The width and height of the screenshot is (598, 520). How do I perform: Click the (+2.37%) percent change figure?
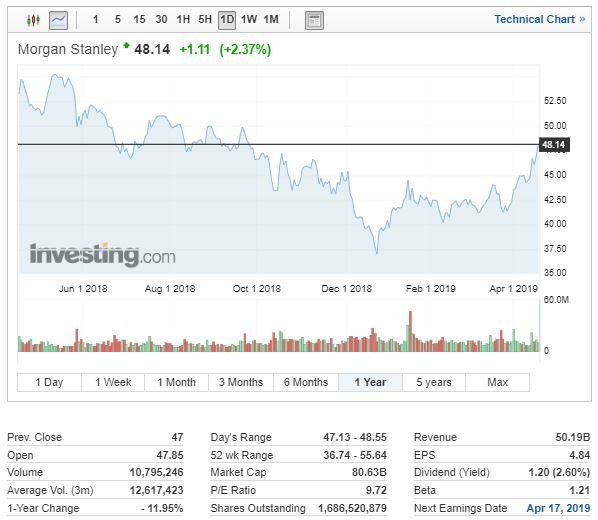pyautogui.click(x=245, y=49)
